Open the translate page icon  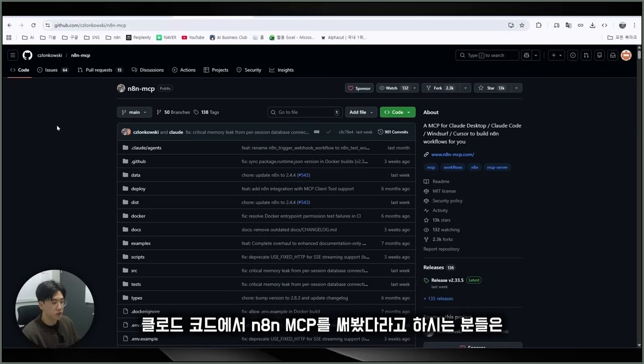point(569,25)
